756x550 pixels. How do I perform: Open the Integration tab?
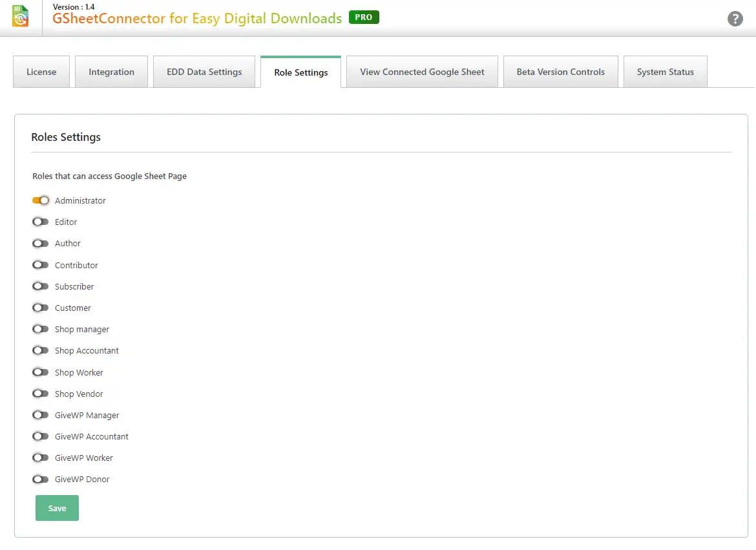coord(111,72)
